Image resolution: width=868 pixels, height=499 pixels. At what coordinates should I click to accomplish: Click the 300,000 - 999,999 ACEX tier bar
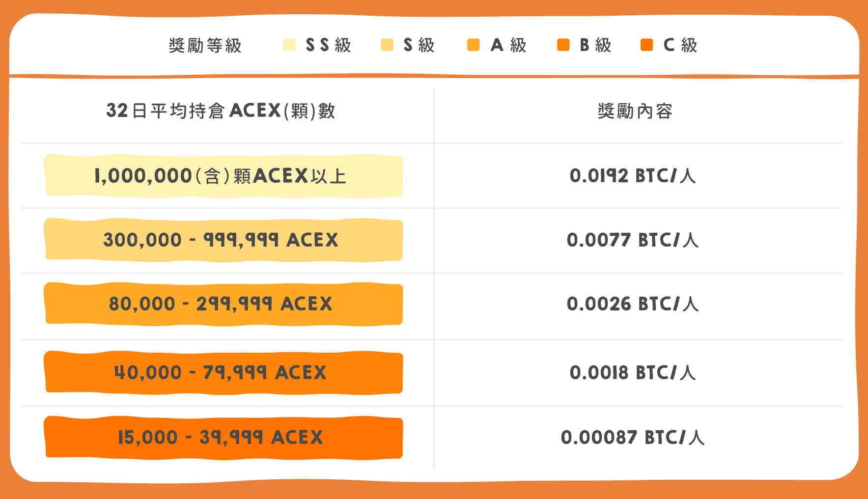tap(224, 240)
